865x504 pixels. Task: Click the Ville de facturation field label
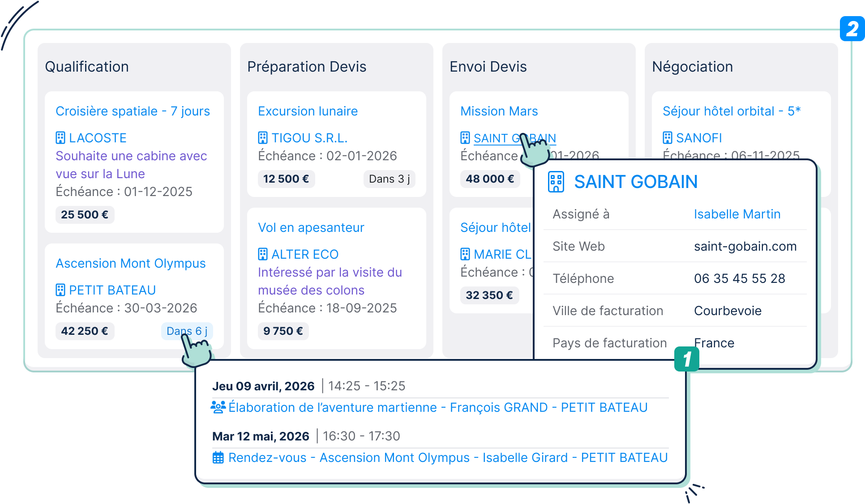click(608, 311)
